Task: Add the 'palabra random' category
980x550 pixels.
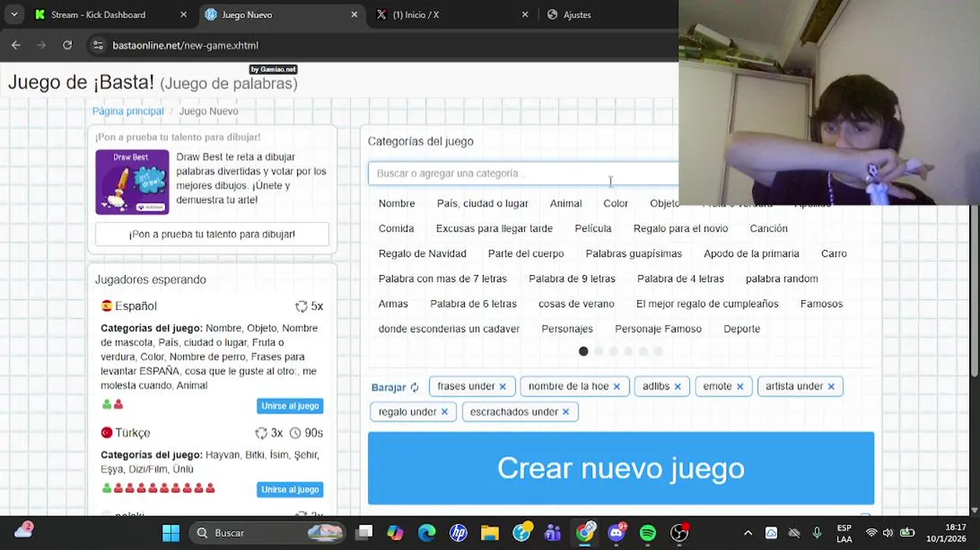Action: pyautogui.click(x=782, y=279)
